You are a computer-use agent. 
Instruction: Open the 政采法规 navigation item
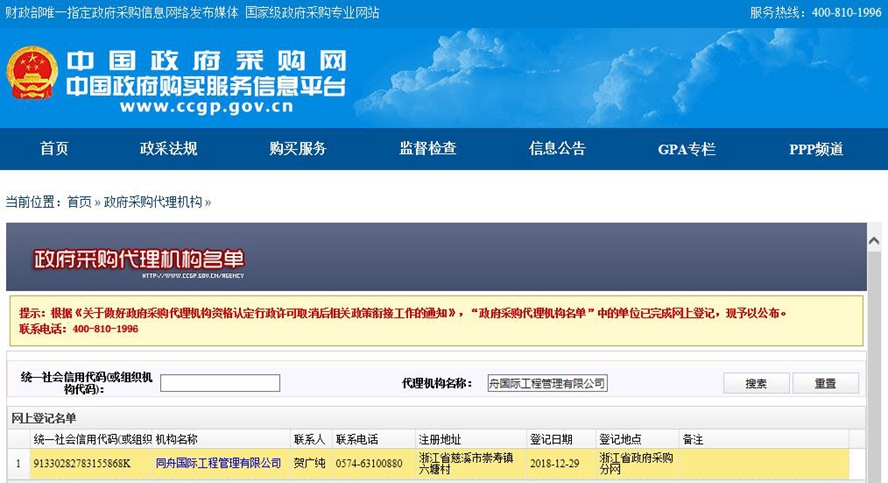[x=169, y=148]
